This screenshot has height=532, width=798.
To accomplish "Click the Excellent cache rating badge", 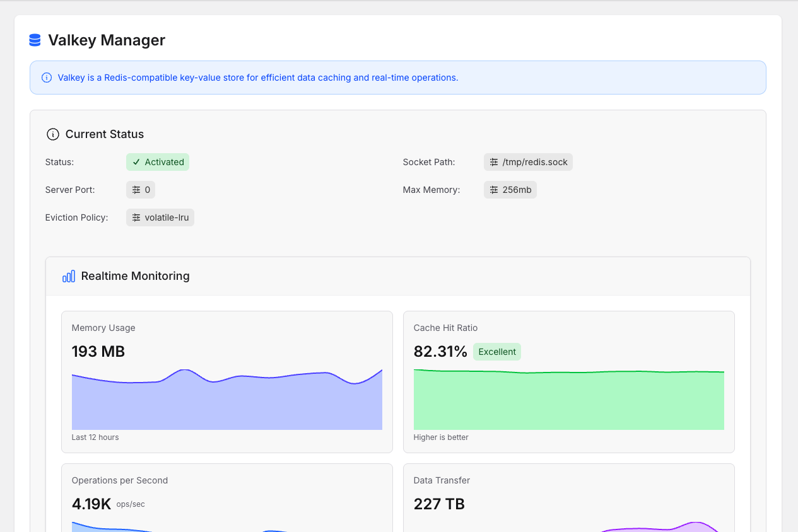I will click(497, 352).
